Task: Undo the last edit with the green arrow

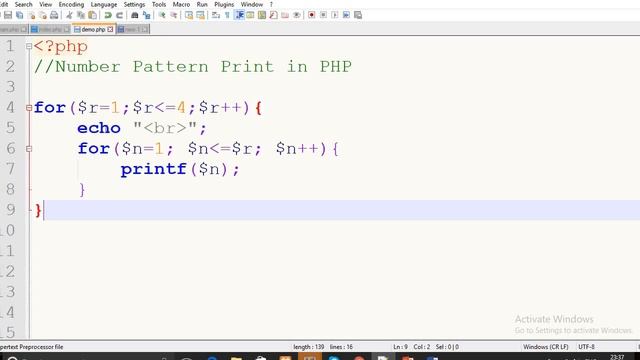Action: click(108, 15)
